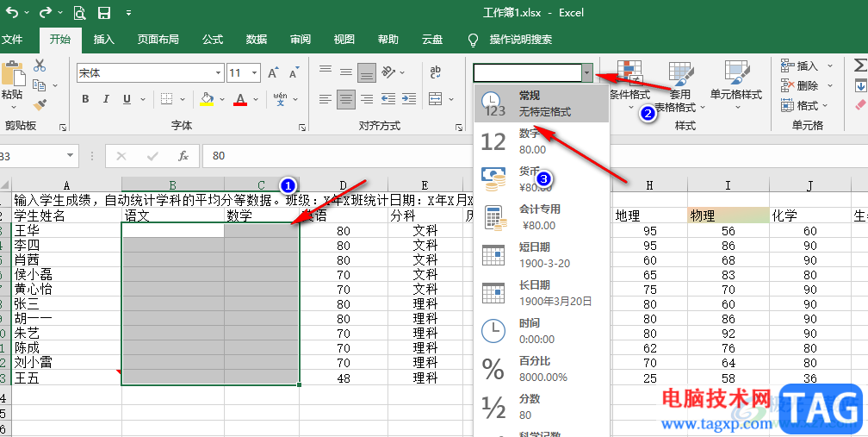Switch to the 文件 tab
Image resolution: width=868 pixels, height=437 pixels.
(12, 40)
